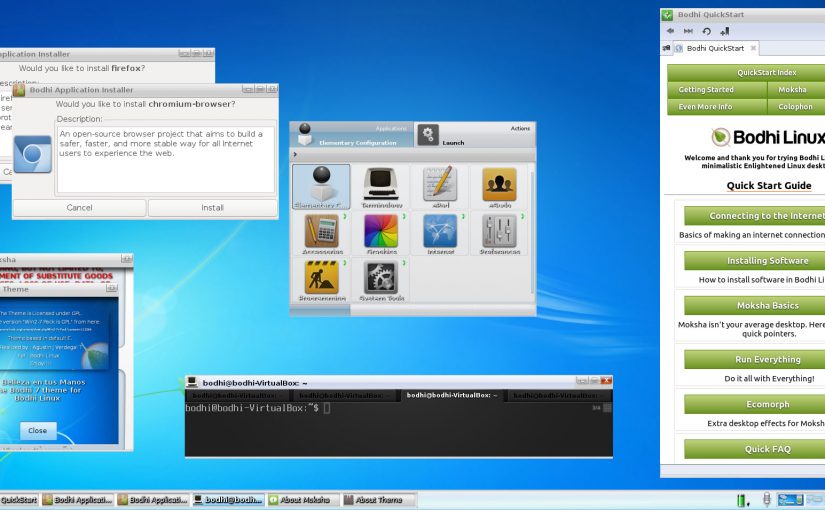Open the Colophon page
The height and width of the screenshot is (510, 825).
[x=796, y=106]
